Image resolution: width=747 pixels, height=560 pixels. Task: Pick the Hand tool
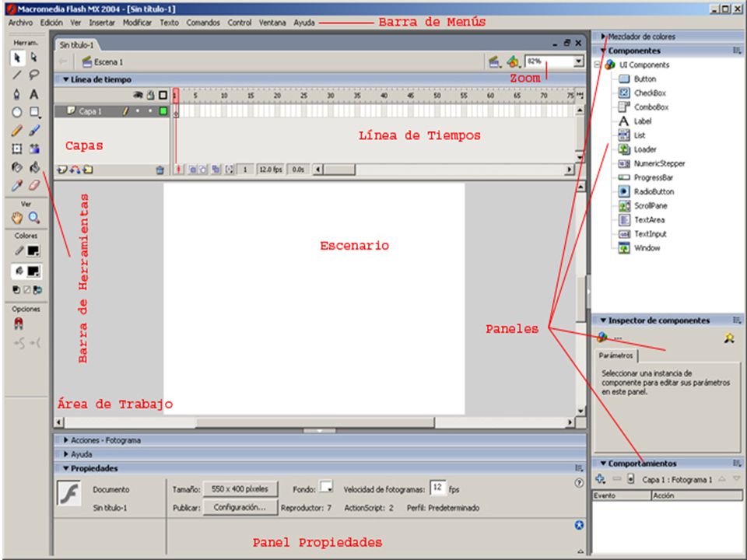pyautogui.click(x=17, y=218)
